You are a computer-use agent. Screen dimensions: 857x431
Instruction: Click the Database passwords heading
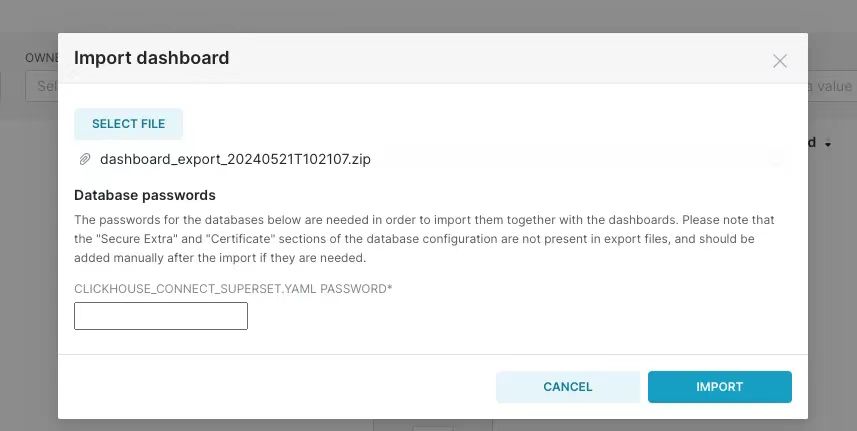(145, 195)
